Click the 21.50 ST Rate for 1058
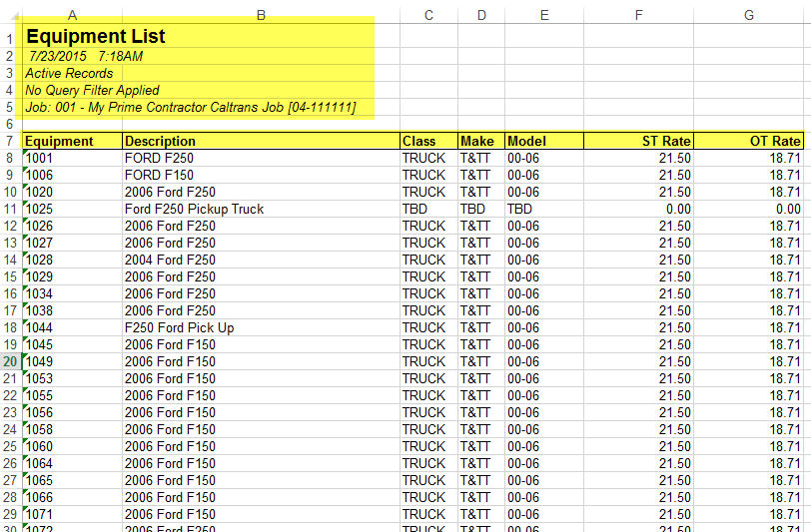811x532 pixels. click(x=639, y=429)
